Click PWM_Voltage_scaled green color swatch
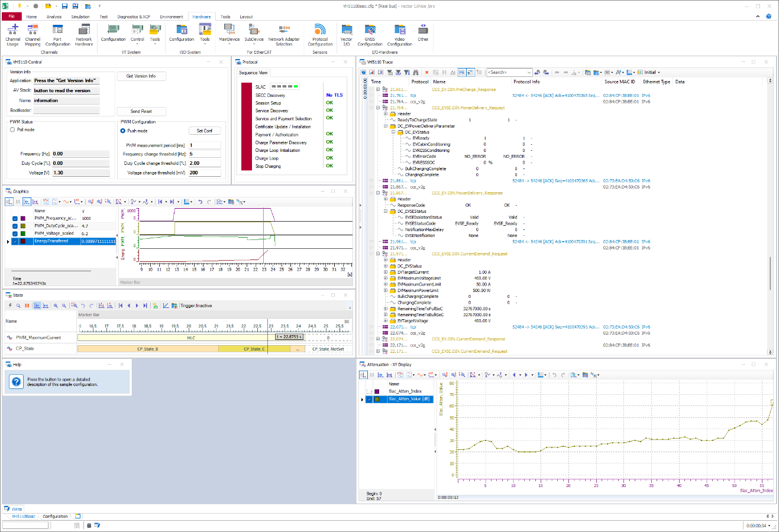The width and height of the screenshot is (779, 532). (x=23, y=233)
